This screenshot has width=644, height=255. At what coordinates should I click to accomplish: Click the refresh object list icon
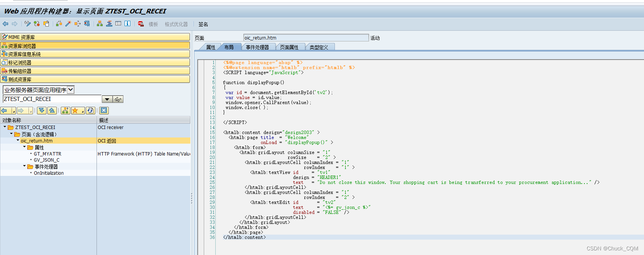pyautogui.click(x=90, y=111)
